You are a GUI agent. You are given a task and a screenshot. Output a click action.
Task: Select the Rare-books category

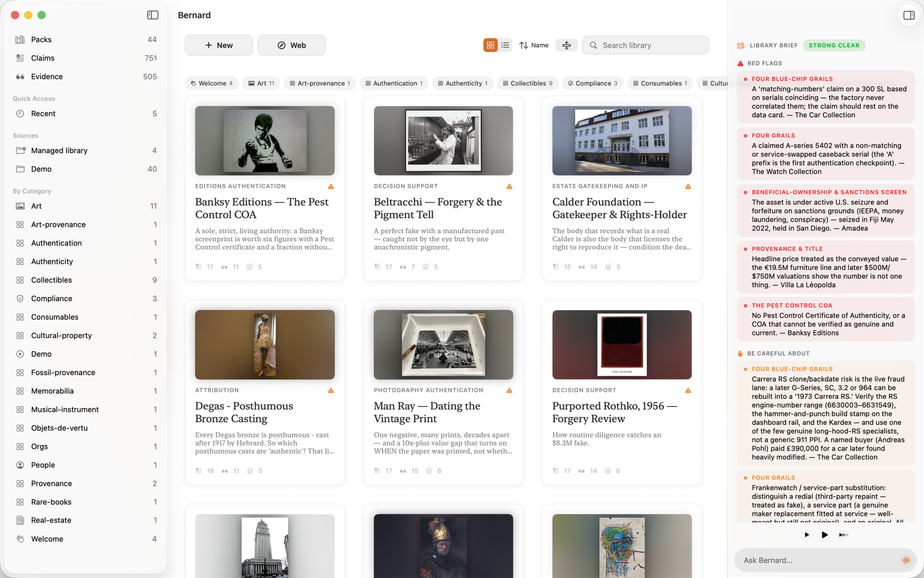pos(86,502)
